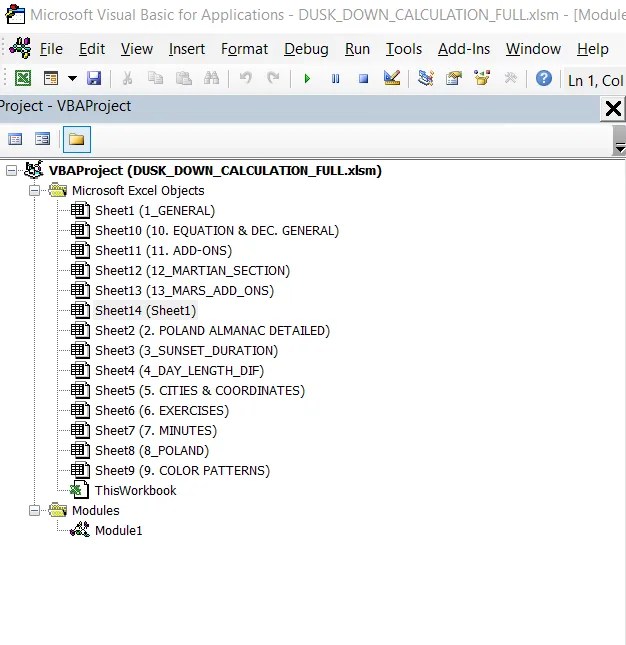
Task: Select the ThisWorkbook object
Action: tap(135, 491)
